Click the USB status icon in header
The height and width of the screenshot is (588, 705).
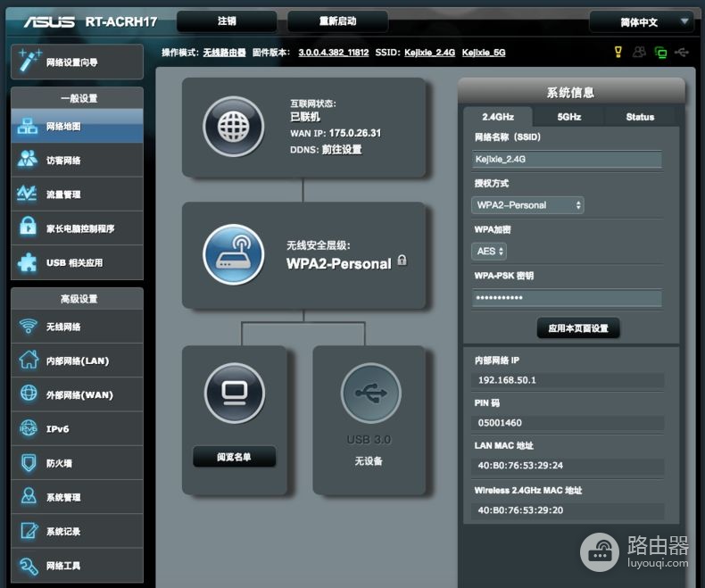click(682, 53)
